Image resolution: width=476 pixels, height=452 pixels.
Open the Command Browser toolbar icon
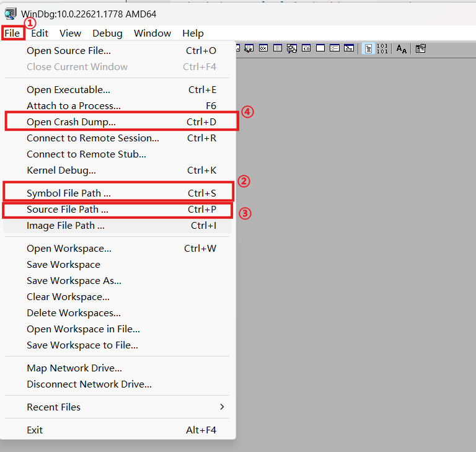tap(349, 48)
